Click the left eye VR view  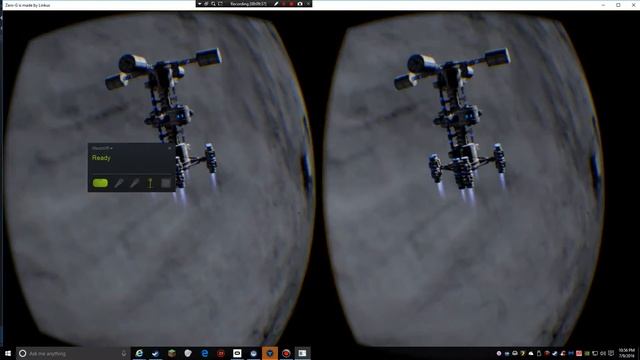159,180
